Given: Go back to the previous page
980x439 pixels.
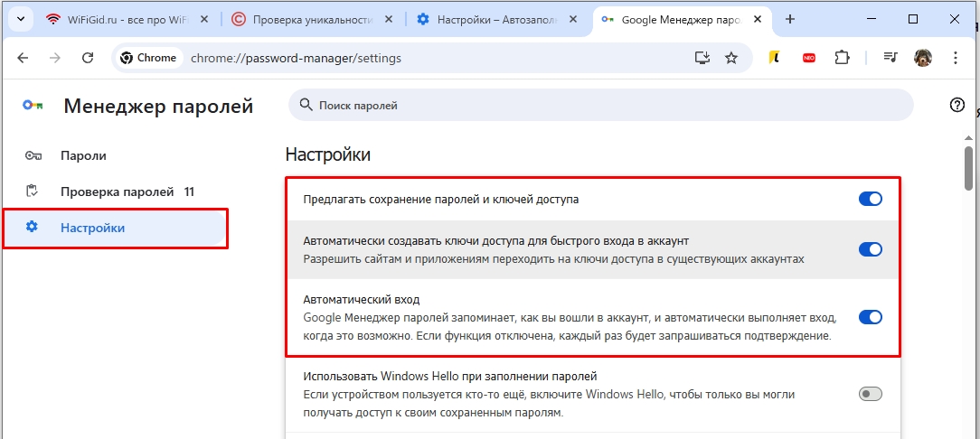Looking at the screenshot, I should (24, 58).
